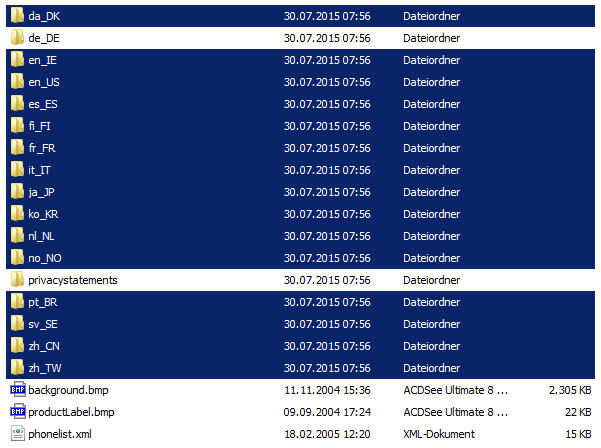The height and width of the screenshot is (448, 601).
Task: Select the background.bmp file name
Action: pyautogui.click(x=68, y=390)
